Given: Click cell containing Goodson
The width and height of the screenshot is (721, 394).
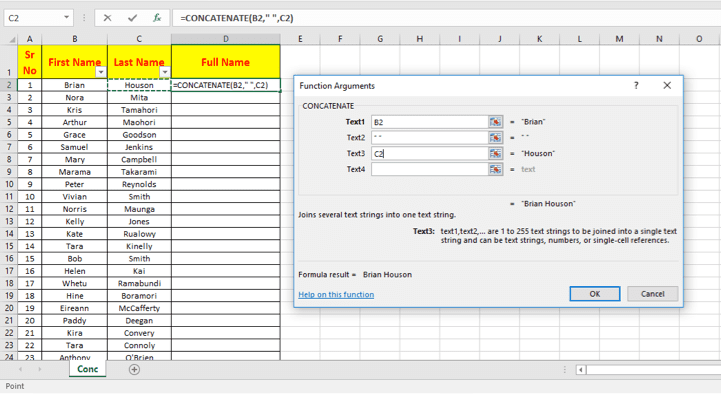Looking at the screenshot, I should (139, 135).
